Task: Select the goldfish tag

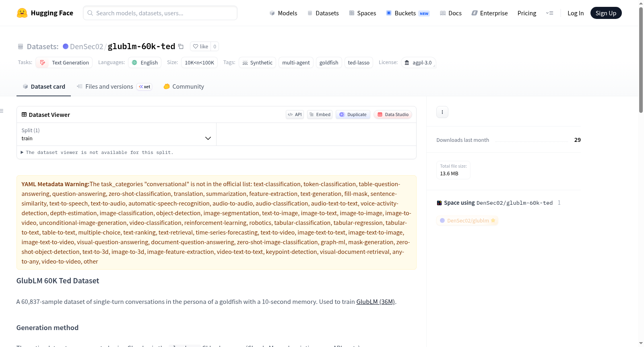Action: (x=329, y=62)
